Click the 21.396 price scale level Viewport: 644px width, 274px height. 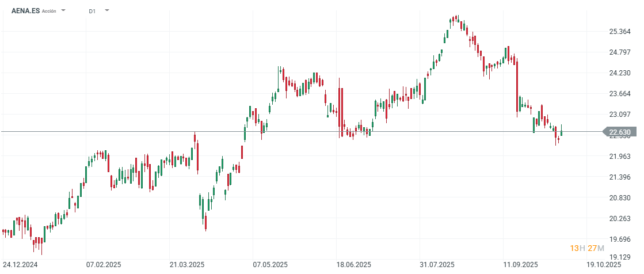tap(619, 177)
